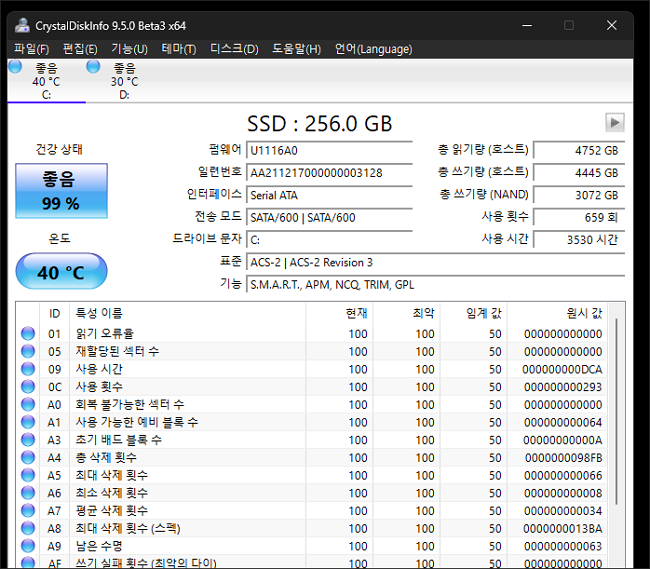
Task: Click status orb for attribute A7 row
Action: (x=28, y=511)
